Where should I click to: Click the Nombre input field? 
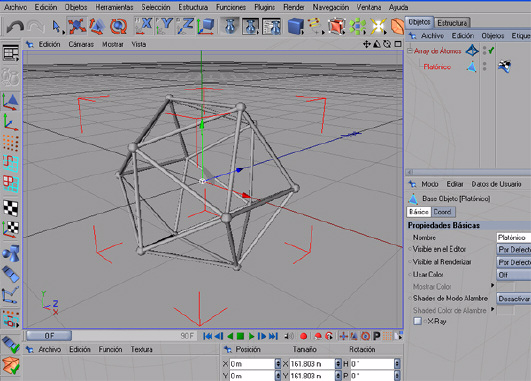coord(513,237)
